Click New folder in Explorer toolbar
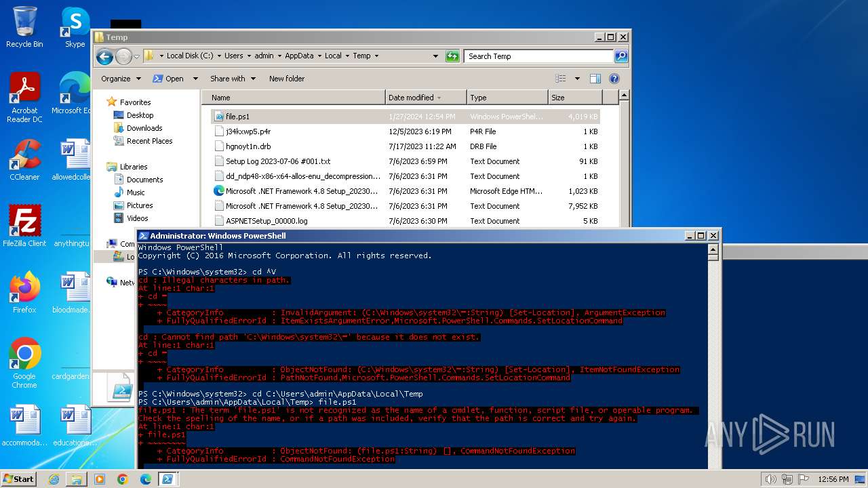 click(287, 79)
